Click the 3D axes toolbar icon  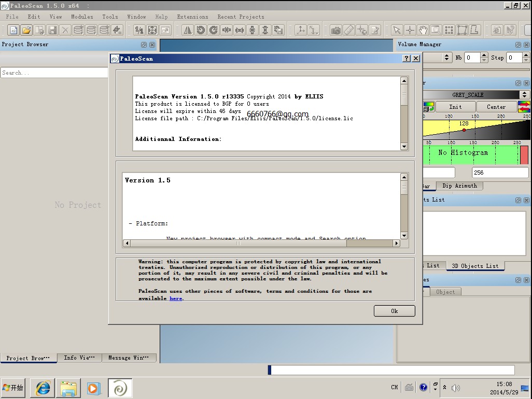[x=301, y=30]
